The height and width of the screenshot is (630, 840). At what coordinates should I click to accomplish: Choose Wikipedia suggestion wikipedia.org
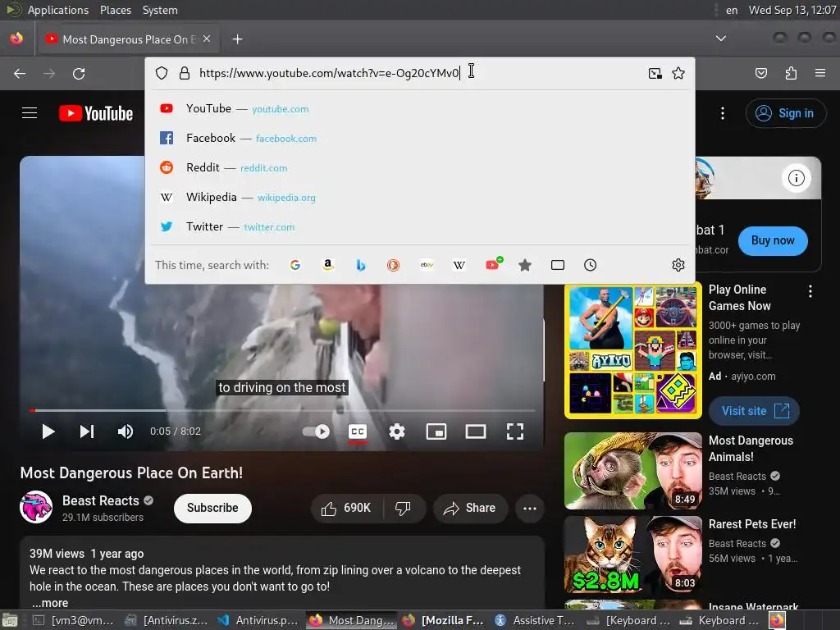click(x=419, y=197)
